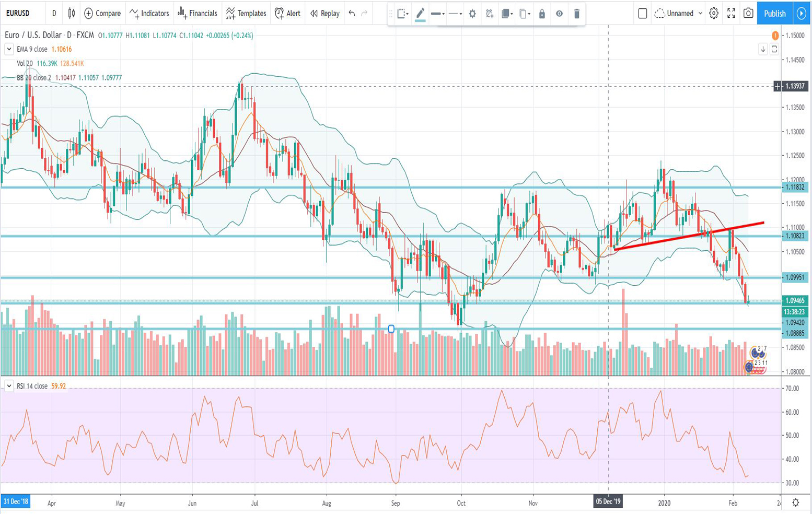This screenshot has height=514, width=812.
Task: Open chart properties gear icon
Action: click(x=714, y=14)
